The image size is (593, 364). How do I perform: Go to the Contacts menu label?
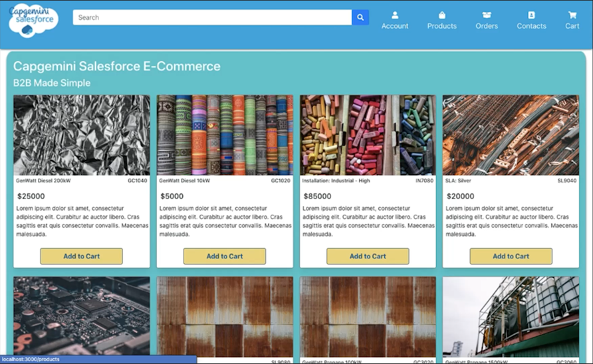click(531, 26)
